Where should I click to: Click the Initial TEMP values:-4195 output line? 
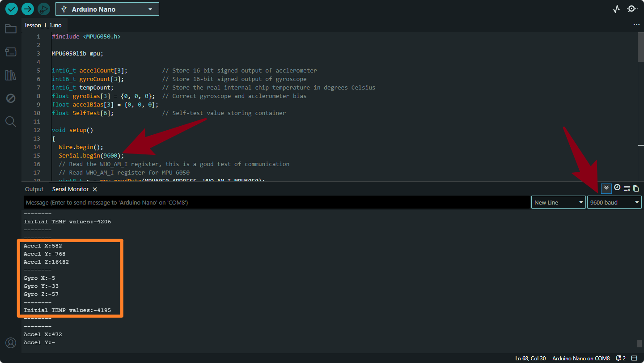[x=68, y=310]
